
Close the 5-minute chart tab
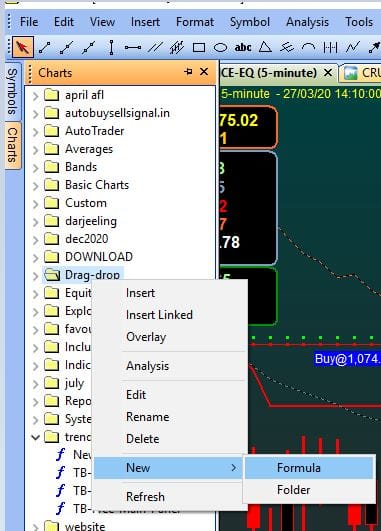click(x=328, y=72)
